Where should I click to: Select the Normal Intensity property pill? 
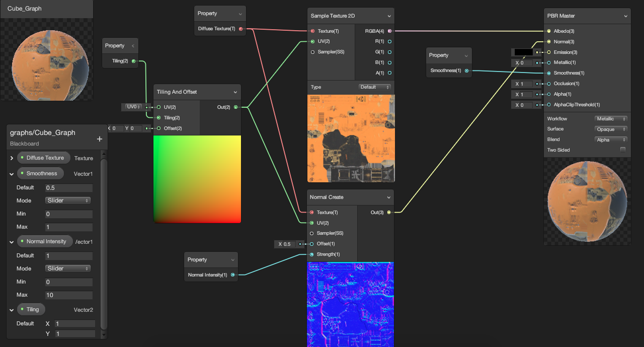(45, 242)
